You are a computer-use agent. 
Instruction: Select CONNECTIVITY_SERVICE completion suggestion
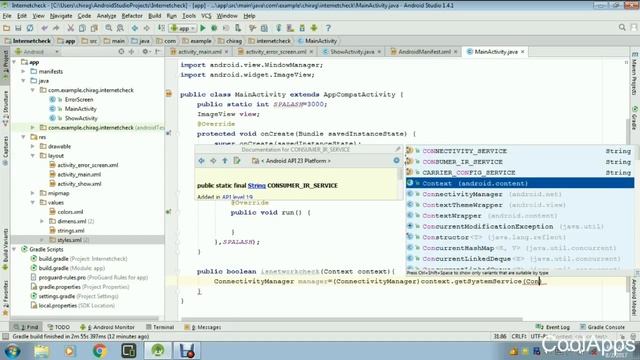[520, 151]
